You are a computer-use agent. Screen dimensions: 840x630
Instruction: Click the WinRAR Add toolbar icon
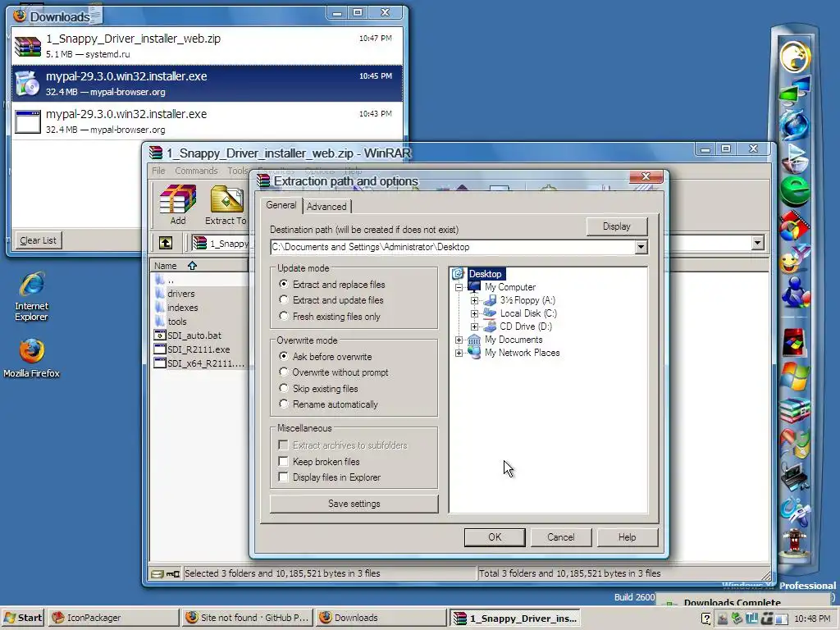tap(178, 204)
